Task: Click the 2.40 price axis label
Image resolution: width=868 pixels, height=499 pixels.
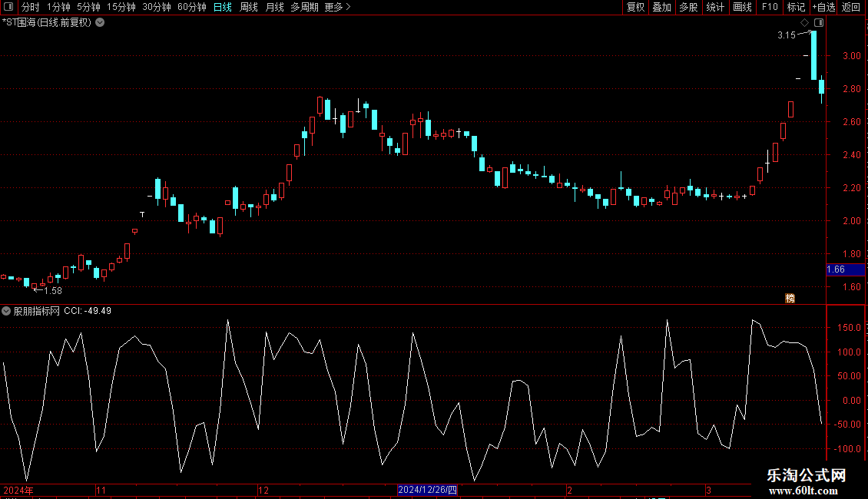Action: (851, 155)
